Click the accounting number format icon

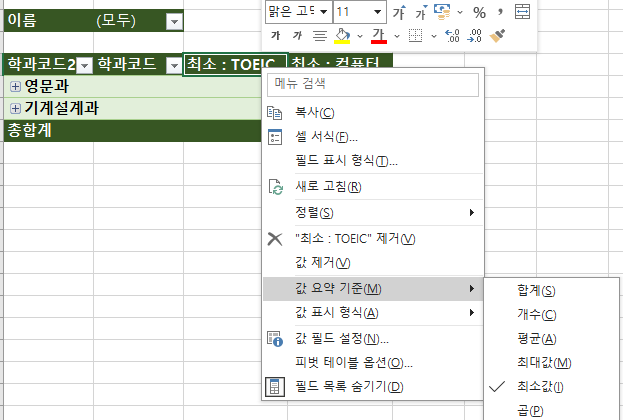click(443, 12)
